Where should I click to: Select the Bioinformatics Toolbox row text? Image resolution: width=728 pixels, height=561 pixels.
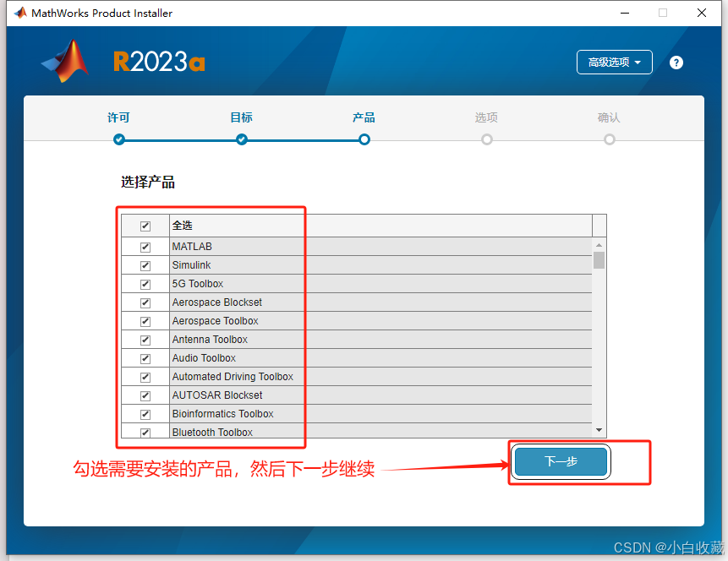tap(223, 413)
